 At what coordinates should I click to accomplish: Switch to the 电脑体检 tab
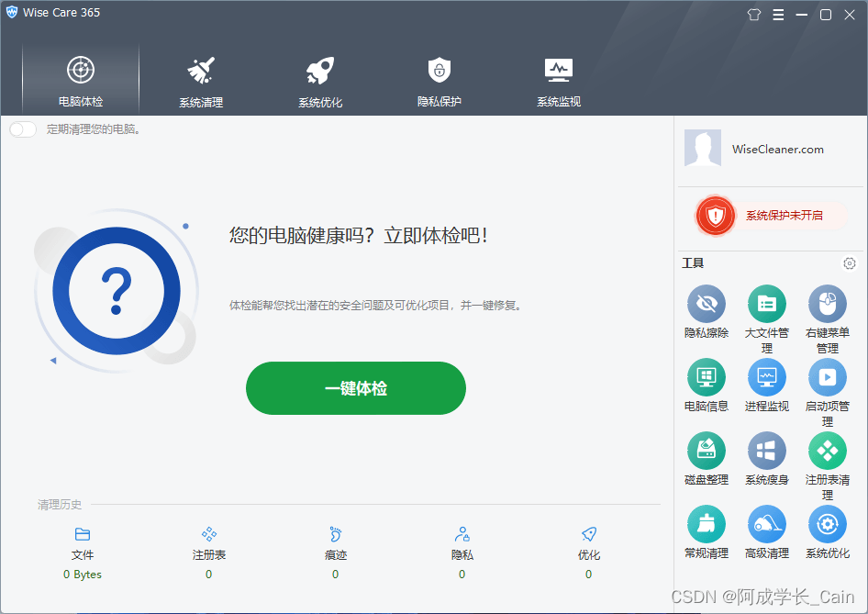tap(81, 81)
